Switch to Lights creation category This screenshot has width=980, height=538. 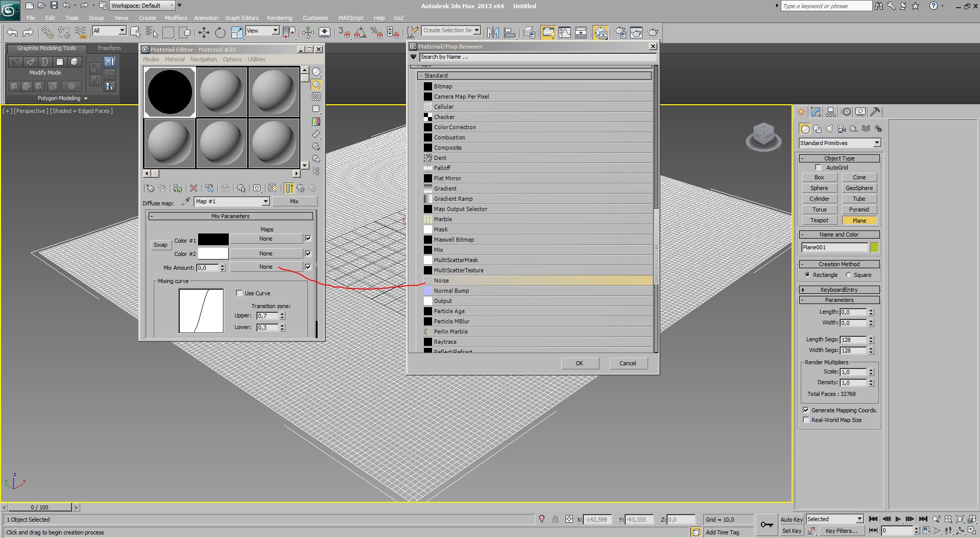point(829,129)
